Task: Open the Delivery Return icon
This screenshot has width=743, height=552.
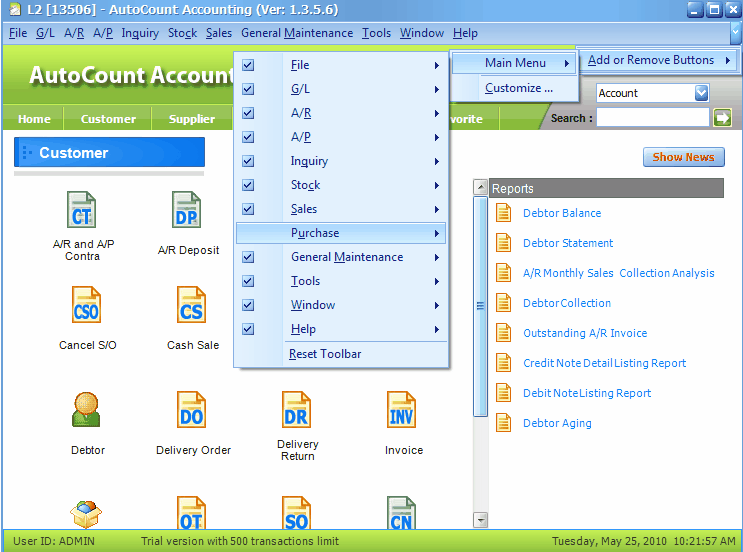Action: tap(296, 410)
